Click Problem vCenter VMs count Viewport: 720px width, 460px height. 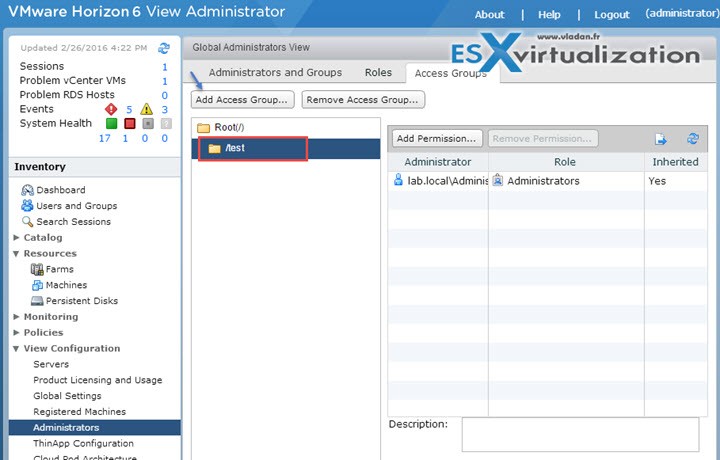[165, 81]
